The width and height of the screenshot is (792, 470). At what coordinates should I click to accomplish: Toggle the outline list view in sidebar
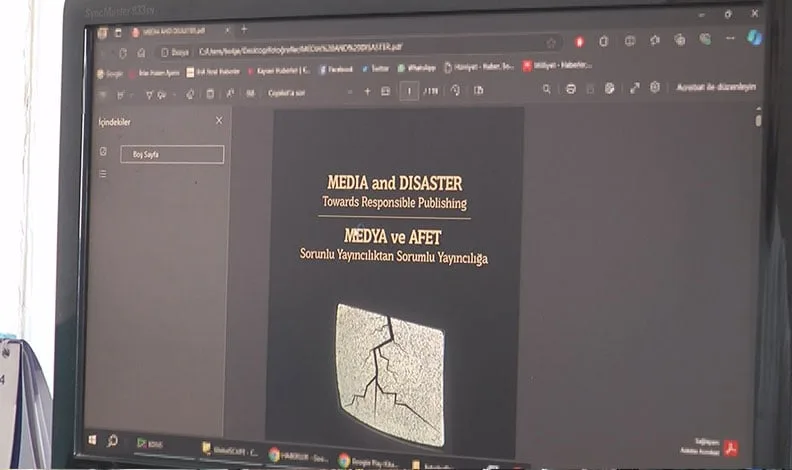[103, 174]
